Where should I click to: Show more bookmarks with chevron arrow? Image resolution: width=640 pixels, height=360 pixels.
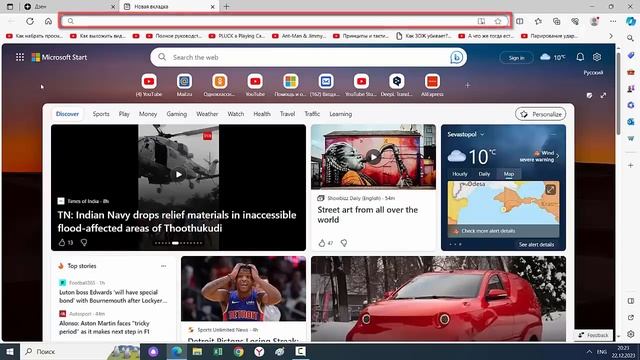[x=611, y=36]
